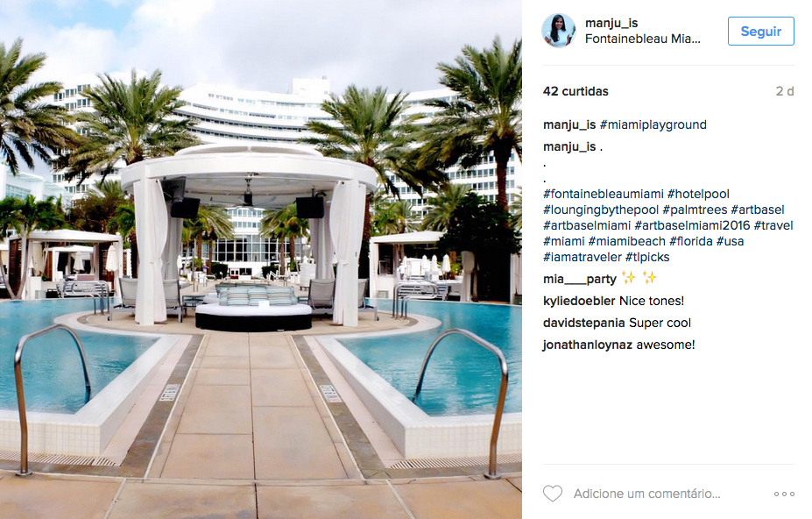Image resolution: width=812 pixels, height=519 pixels.
Task: Open the #hotelpool hashtag
Action: pos(698,194)
